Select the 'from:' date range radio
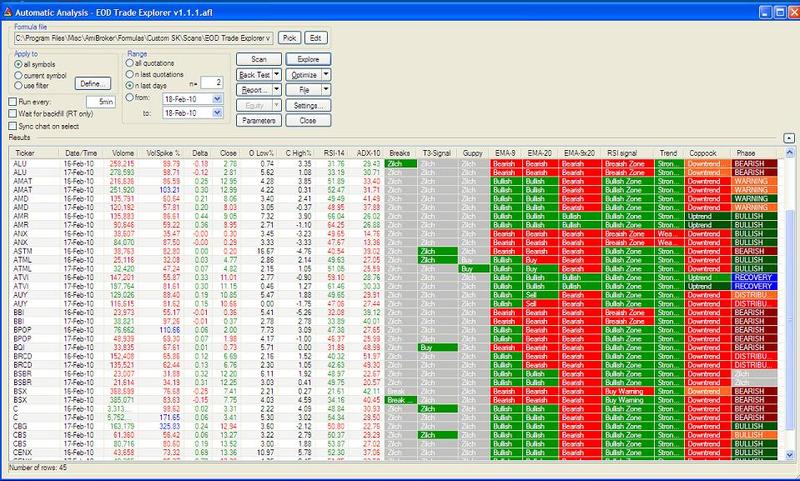The image size is (800, 481). pyautogui.click(x=130, y=97)
